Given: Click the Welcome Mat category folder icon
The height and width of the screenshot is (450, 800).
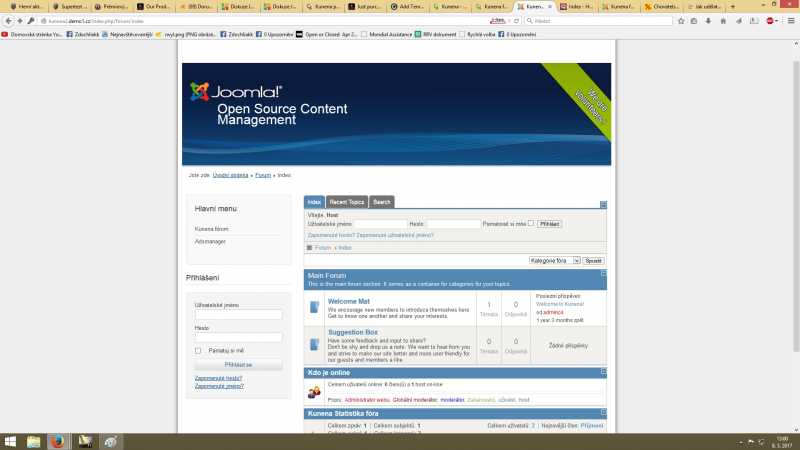Looking at the screenshot, I should pos(313,308).
